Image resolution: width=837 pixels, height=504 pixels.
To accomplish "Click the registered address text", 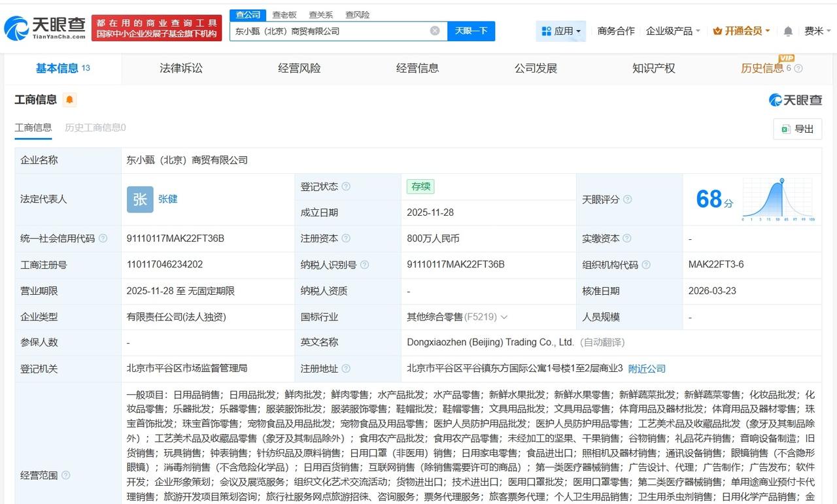I will (x=515, y=369).
